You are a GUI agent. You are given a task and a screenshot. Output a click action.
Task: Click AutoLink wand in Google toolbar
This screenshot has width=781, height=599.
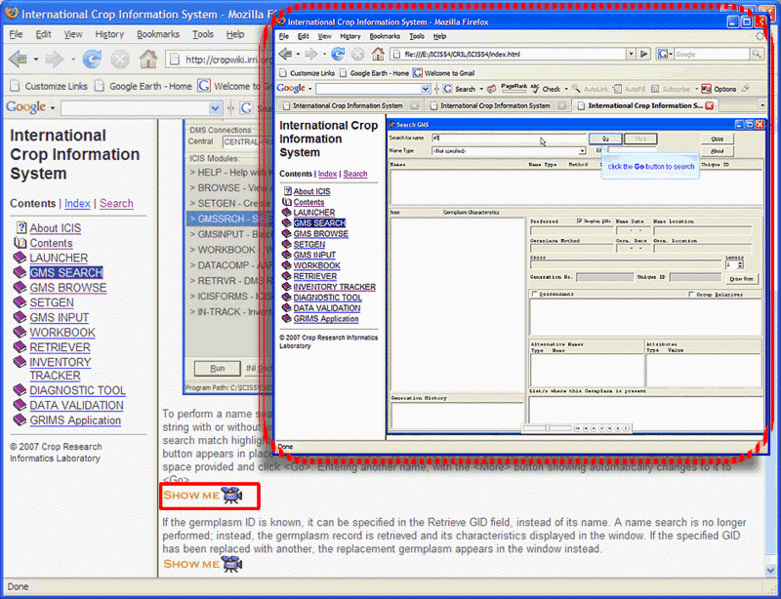pyautogui.click(x=576, y=89)
